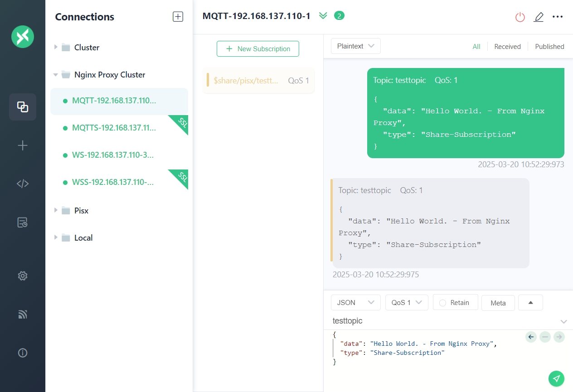Switch to the Received messages filter
This screenshot has height=392, width=573.
click(x=507, y=47)
